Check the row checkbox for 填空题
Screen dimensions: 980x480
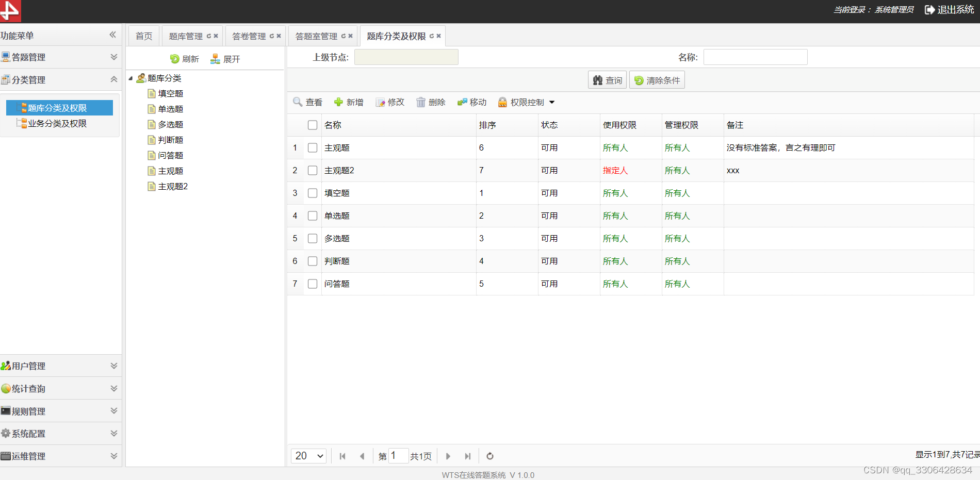pyautogui.click(x=313, y=193)
